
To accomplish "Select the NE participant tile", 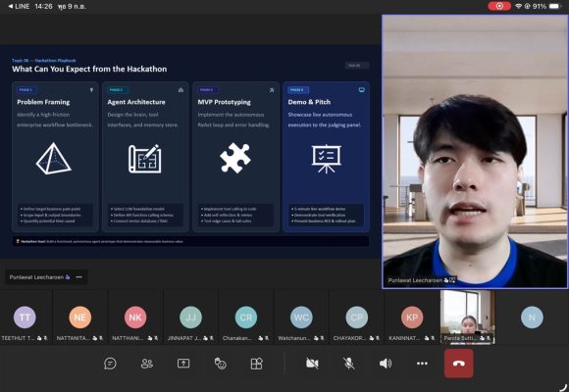I will [x=79, y=317].
